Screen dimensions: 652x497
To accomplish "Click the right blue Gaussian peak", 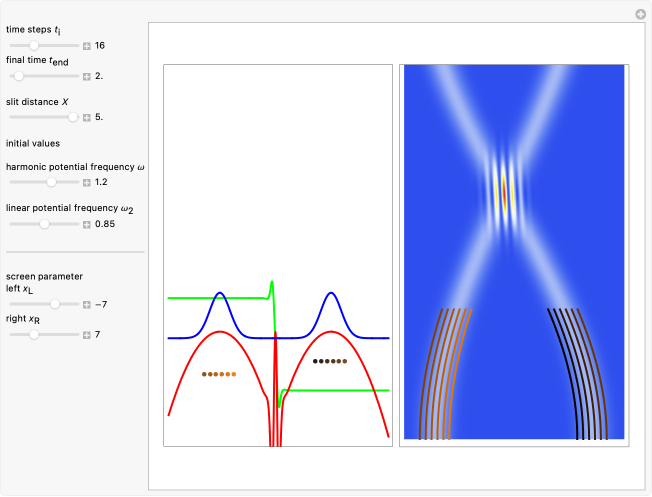I will [331, 294].
